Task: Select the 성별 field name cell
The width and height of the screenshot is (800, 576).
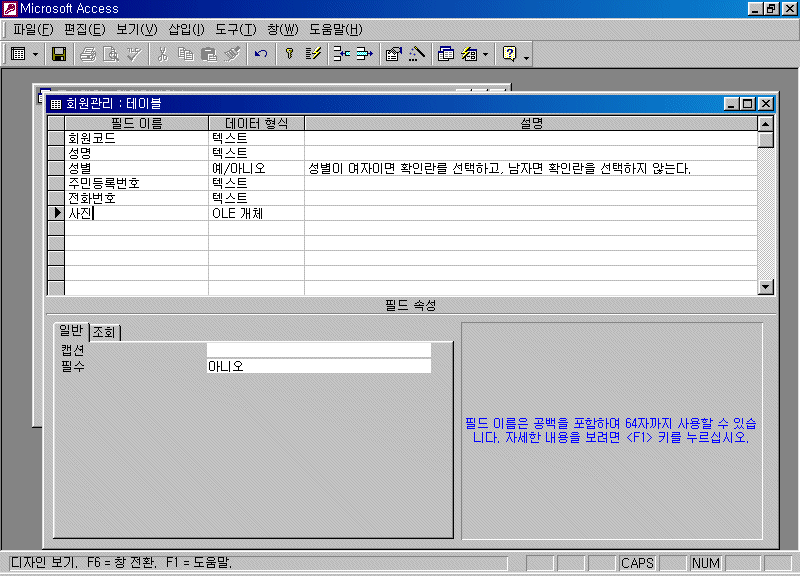Action: tap(136, 168)
